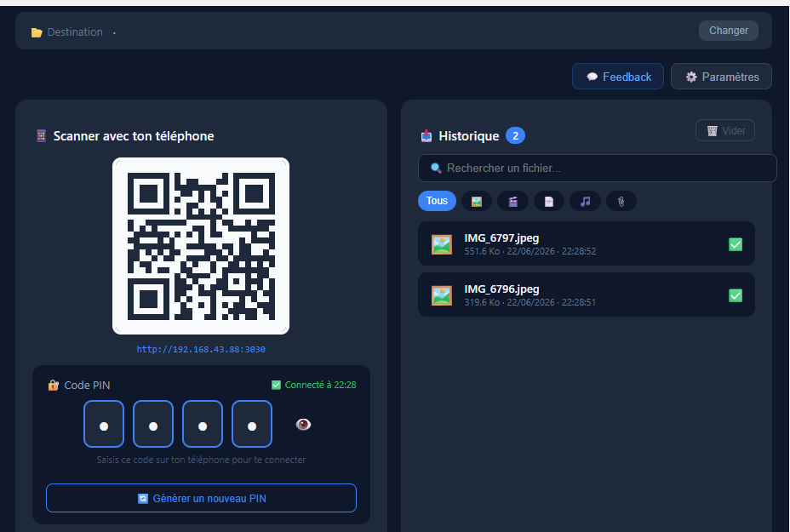Click the green check of IMG_6796.jpeg

click(736, 295)
